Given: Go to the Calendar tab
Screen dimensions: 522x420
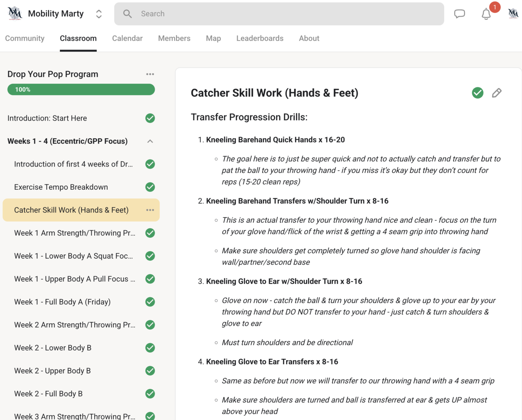Looking at the screenshot, I should coord(127,38).
